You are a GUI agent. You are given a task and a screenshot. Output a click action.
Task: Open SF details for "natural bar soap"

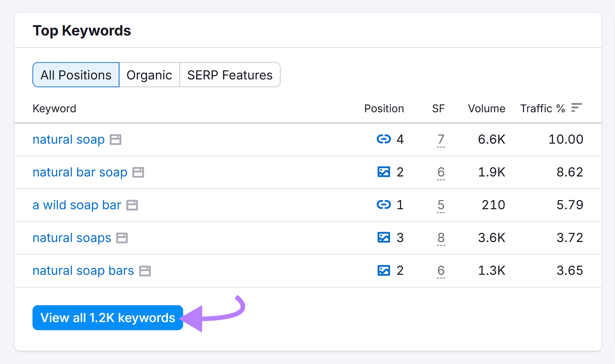[x=440, y=172]
